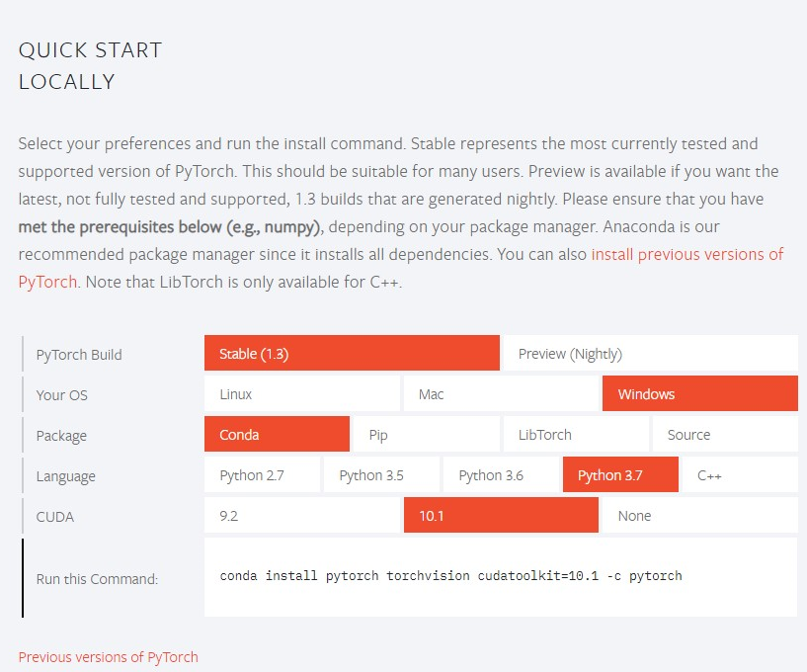Switch package to Pip
This screenshot has height=672, width=807.
(x=426, y=435)
